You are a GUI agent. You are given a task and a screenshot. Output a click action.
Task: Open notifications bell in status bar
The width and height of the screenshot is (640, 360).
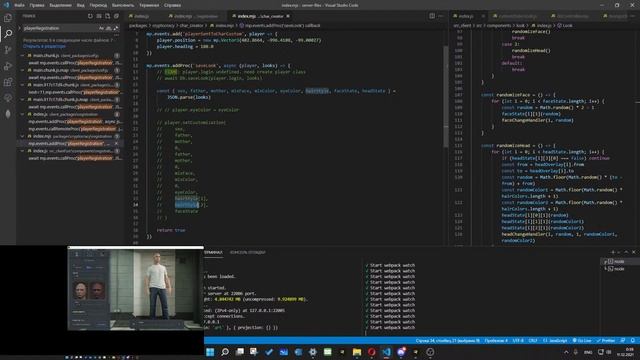633,340
